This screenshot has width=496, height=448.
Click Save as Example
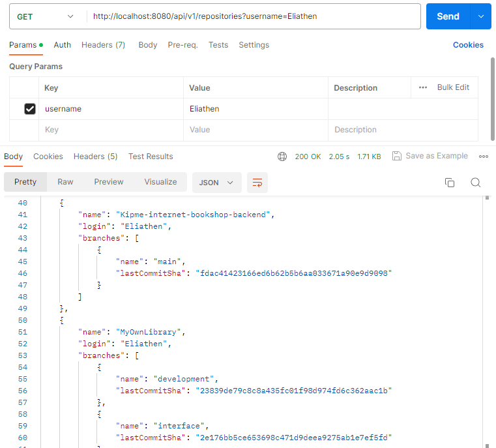coord(430,156)
